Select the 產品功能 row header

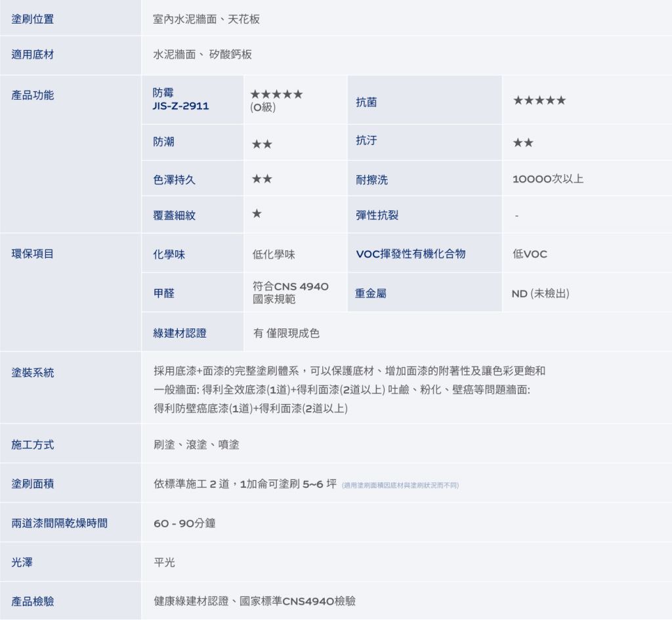pyautogui.click(x=33, y=96)
